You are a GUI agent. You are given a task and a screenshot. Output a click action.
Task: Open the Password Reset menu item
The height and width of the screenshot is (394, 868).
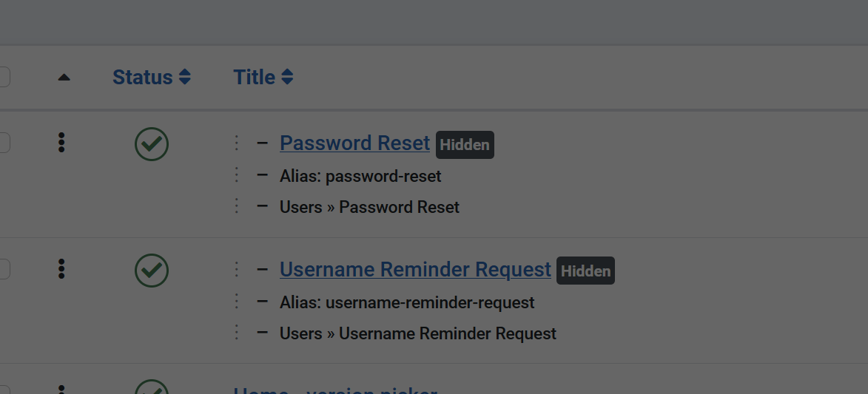click(354, 143)
